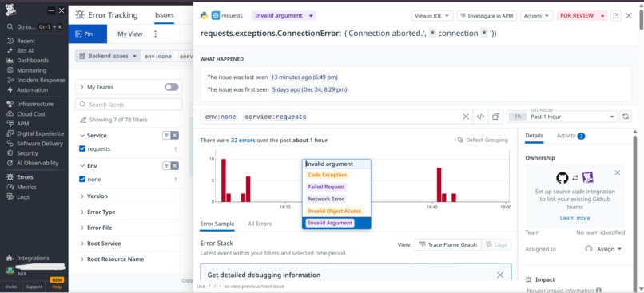The width and height of the screenshot is (644, 293).
Task: Copy the query with copy icon
Action: point(495,117)
